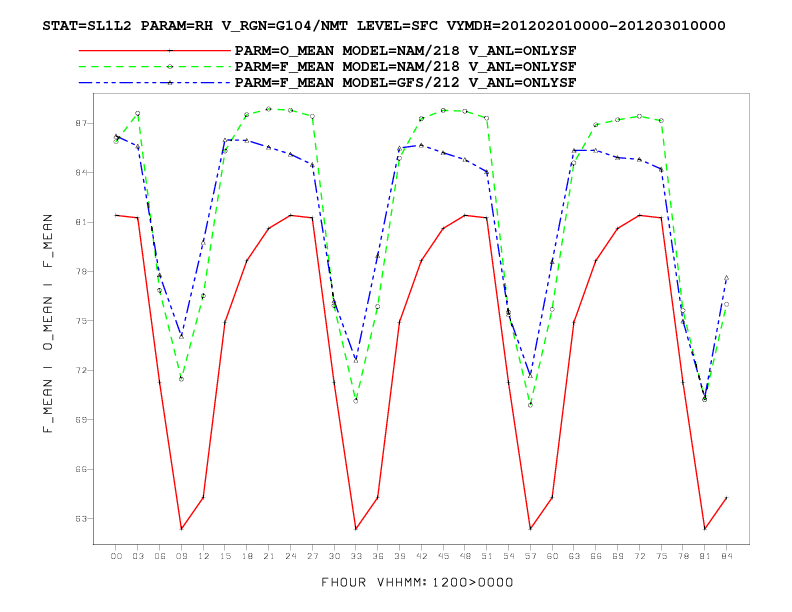Click red observed mean data point at hour 09
Screen dimensions: 792x612
(x=181, y=529)
